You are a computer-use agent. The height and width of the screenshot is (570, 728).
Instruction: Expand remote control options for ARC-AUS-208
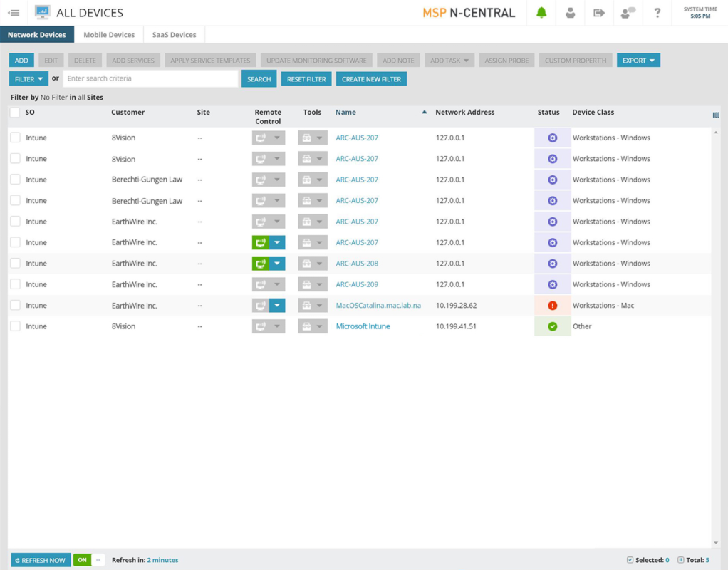pyautogui.click(x=277, y=264)
